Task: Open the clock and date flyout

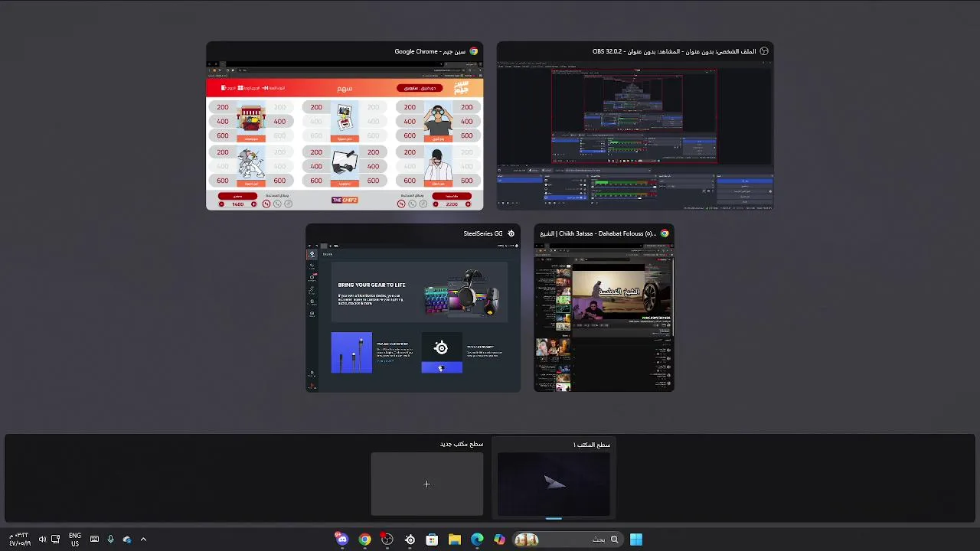Action: (20, 540)
